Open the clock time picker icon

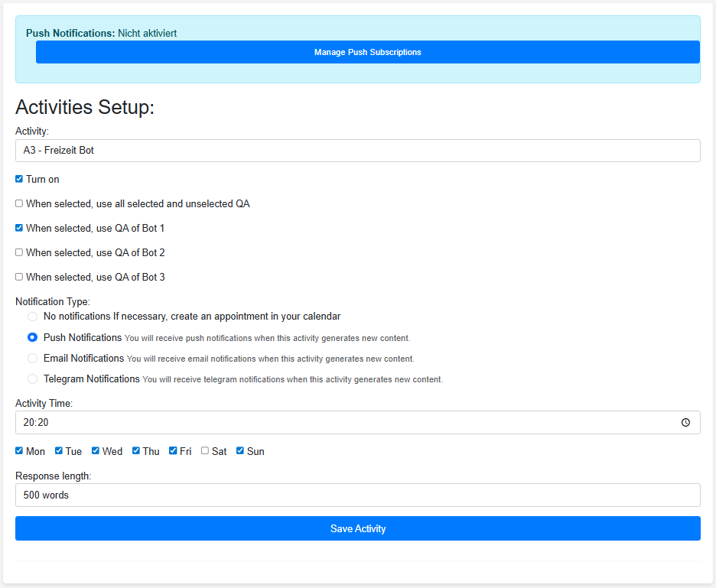(685, 422)
